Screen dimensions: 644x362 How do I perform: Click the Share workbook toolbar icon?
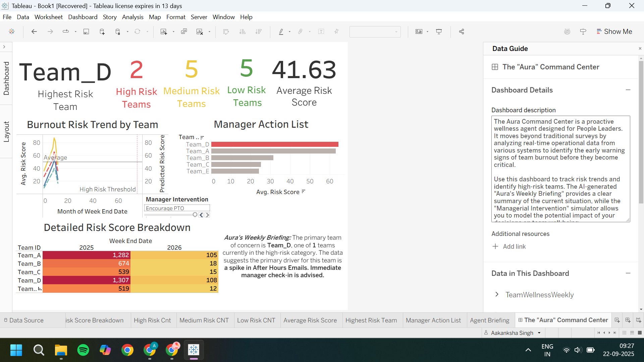tap(462, 32)
